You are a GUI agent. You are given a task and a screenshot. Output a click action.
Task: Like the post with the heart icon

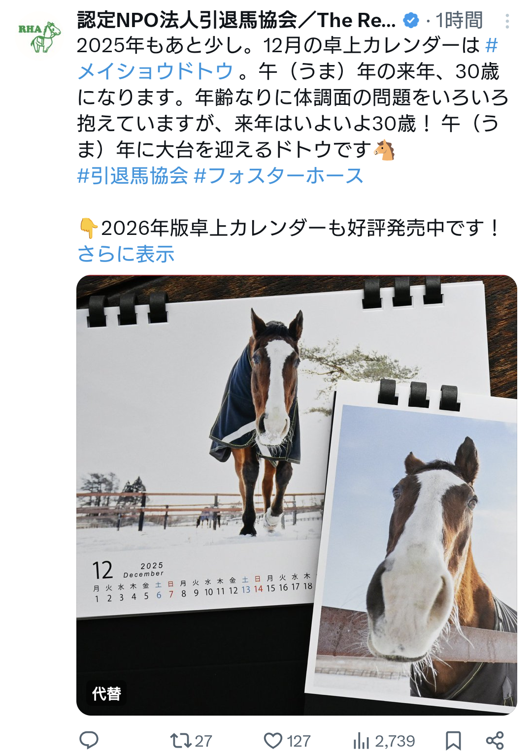273,740
